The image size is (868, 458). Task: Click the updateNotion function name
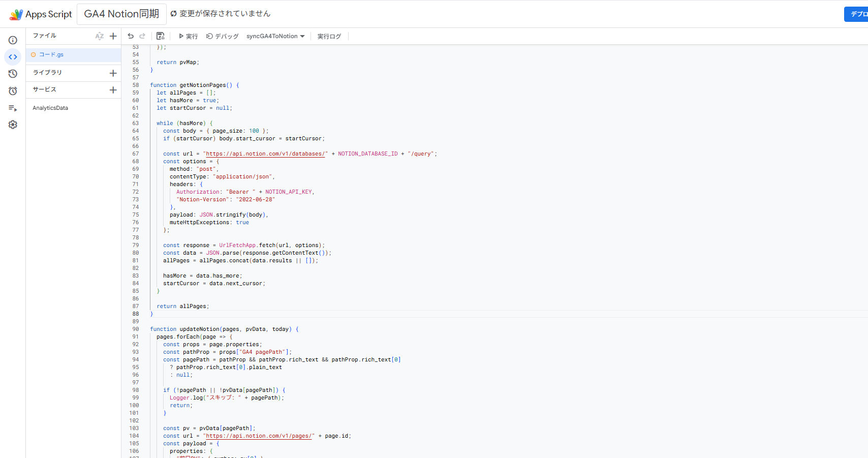[x=199, y=329]
